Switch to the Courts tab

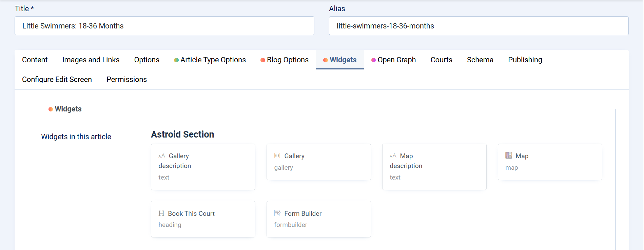(442, 60)
